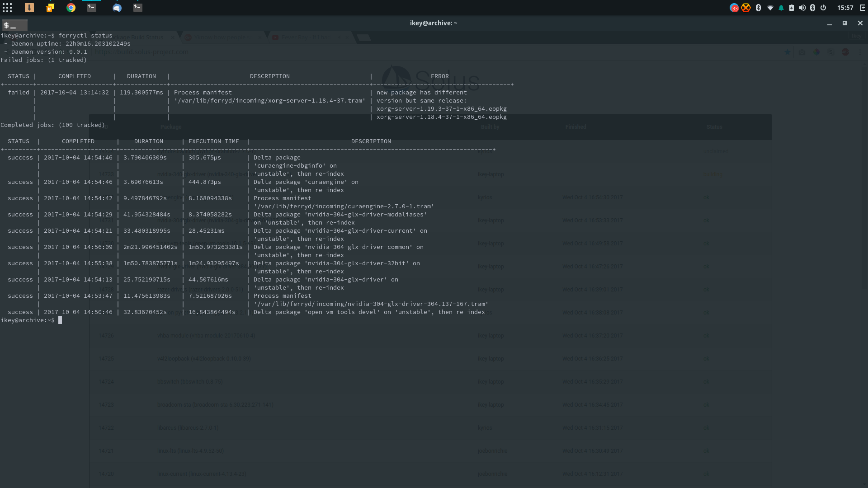
Task: Activate the terminal icon next to Chrome
Action: (92, 8)
